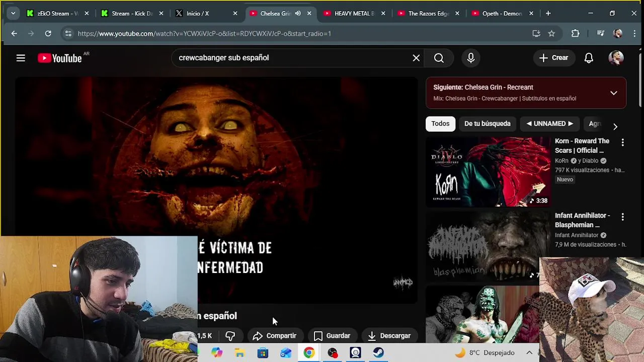The image size is (644, 362).
Task: Open Outlook from the taskbar
Action: tap(286, 353)
